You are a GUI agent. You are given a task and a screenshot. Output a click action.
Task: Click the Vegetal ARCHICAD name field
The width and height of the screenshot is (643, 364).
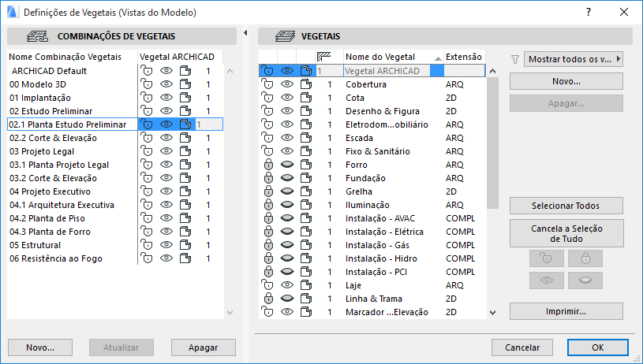click(387, 71)
